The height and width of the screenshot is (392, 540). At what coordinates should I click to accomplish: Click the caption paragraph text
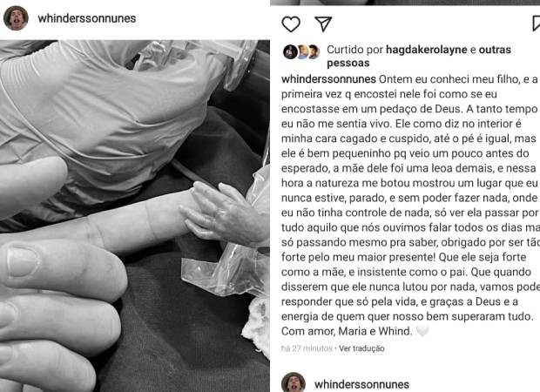(410, 206)
